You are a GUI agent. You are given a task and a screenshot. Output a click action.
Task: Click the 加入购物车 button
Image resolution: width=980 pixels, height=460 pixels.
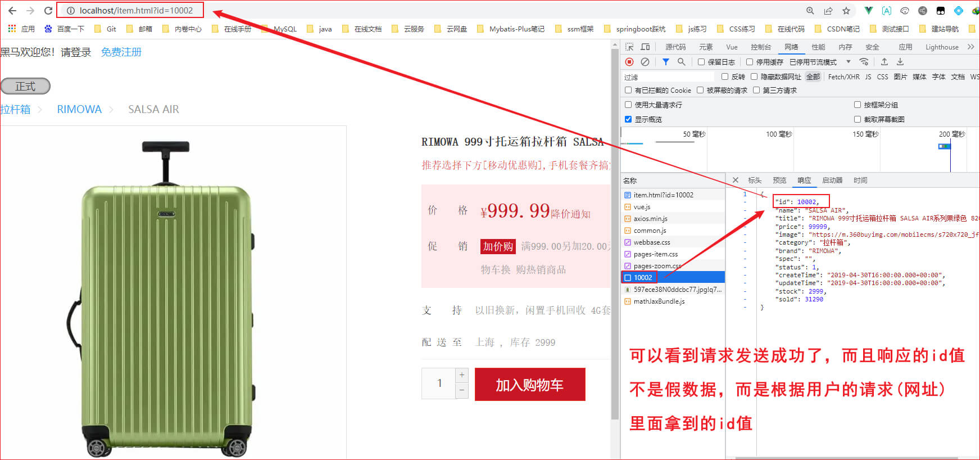coord(530,385)
